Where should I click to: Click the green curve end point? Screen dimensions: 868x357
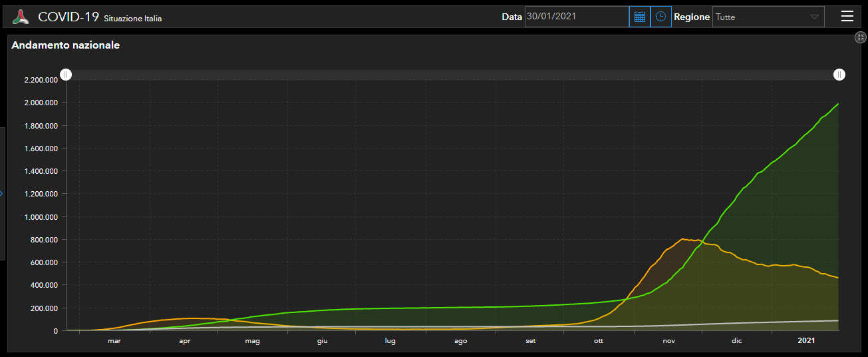click(837, 104)
